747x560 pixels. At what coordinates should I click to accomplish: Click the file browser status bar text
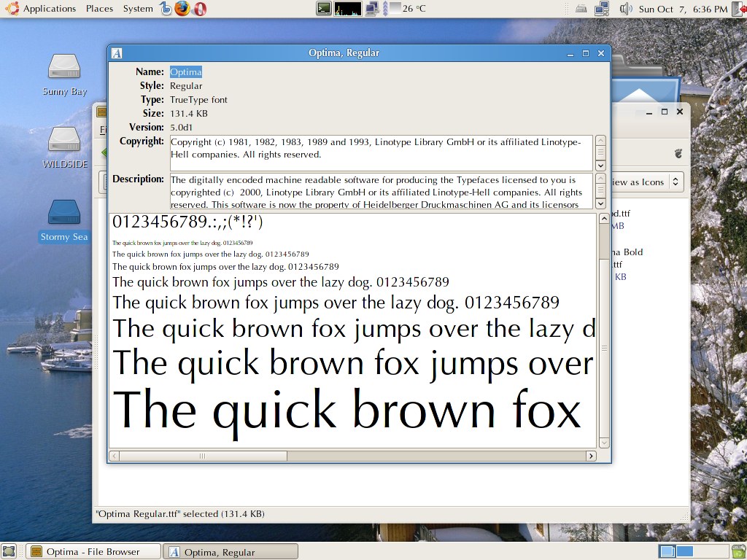tap(180, 514)
